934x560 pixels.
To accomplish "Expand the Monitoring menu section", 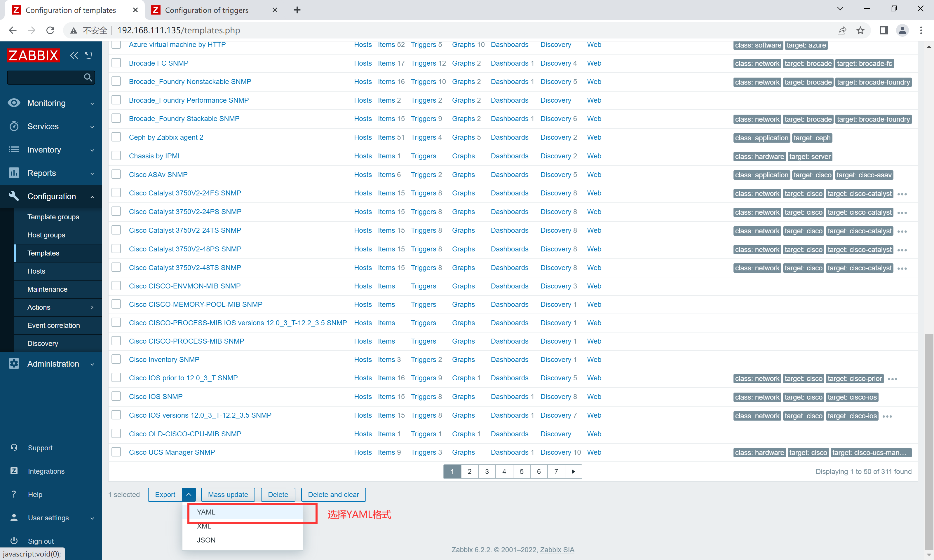I will point(92,104).
